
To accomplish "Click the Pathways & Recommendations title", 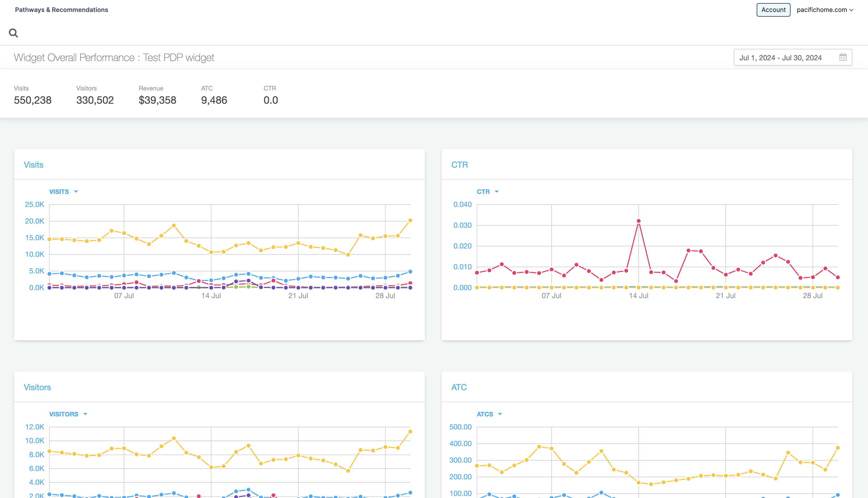I will 62,10.
